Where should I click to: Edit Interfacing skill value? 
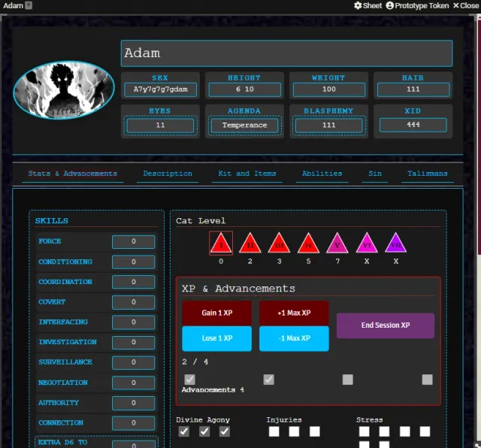[134, 322]
